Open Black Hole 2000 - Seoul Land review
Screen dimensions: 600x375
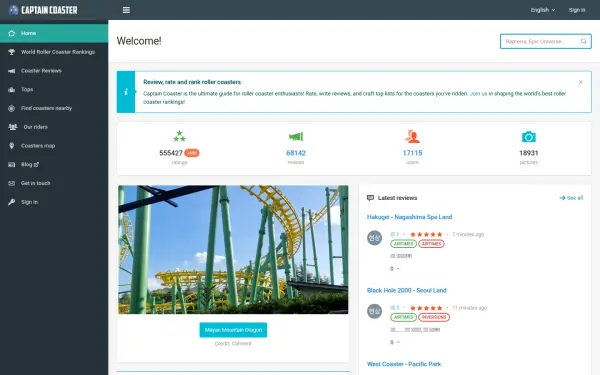[406, 290]
